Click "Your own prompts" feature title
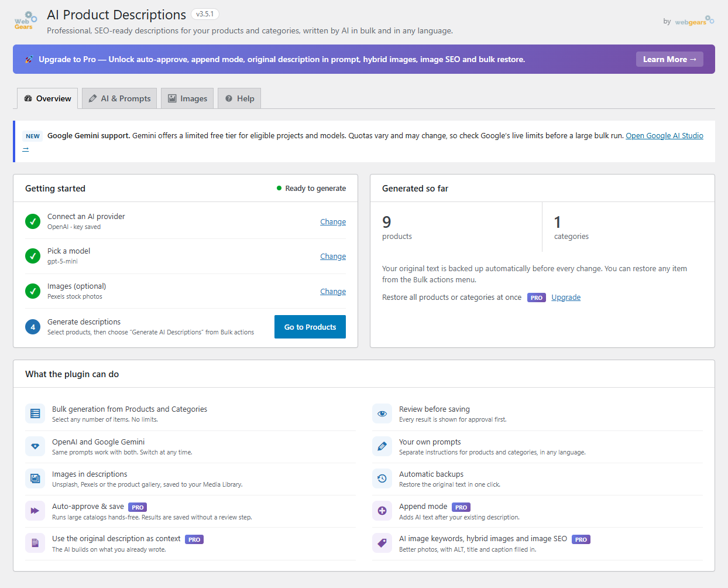Viewport: 728px width, 588px height. pos(430,442)
